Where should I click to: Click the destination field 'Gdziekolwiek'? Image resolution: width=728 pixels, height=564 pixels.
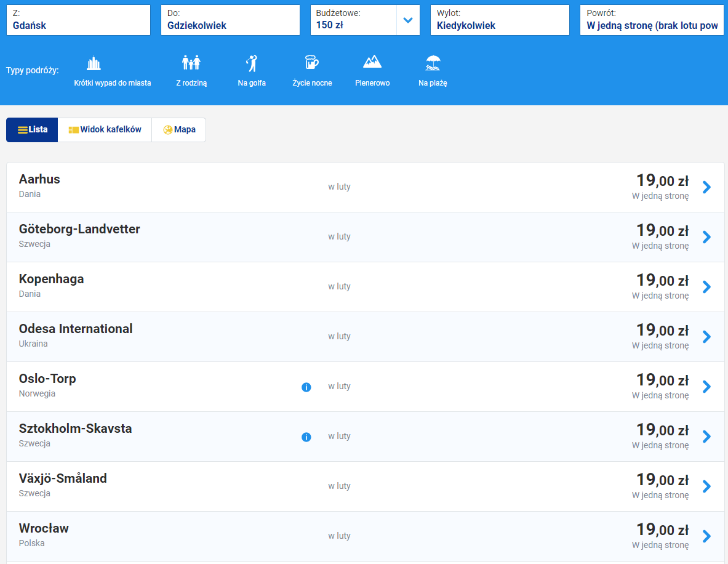coord(230,20)
